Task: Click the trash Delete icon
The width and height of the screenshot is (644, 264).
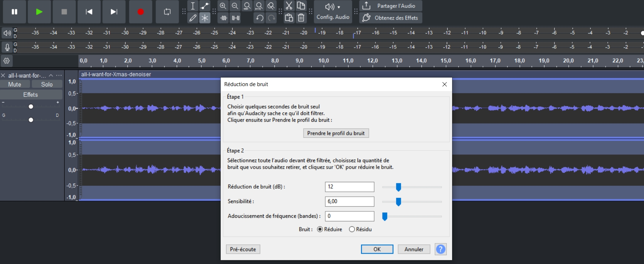Action: coord(301,18)
